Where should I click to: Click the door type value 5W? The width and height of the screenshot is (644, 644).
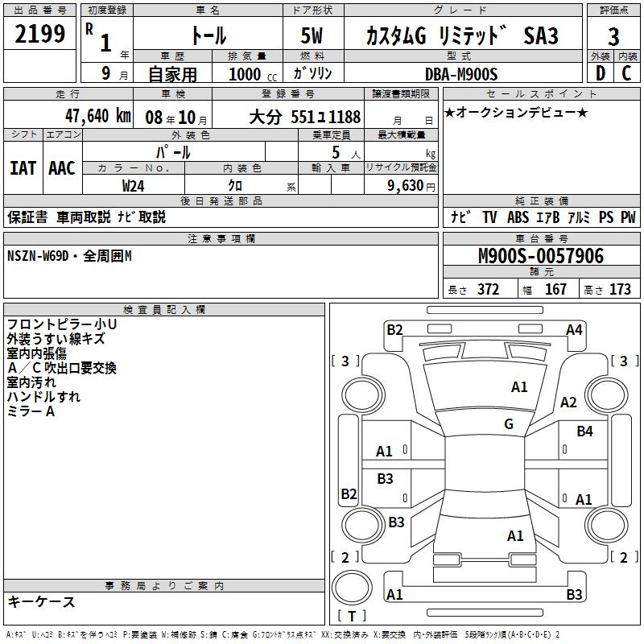pos(312,35)
